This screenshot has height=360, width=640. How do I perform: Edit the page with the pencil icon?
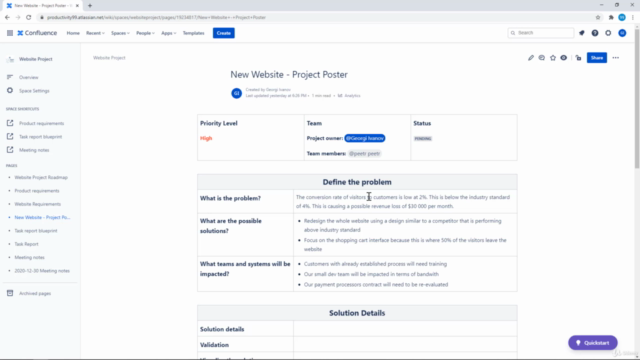[531, 58]
